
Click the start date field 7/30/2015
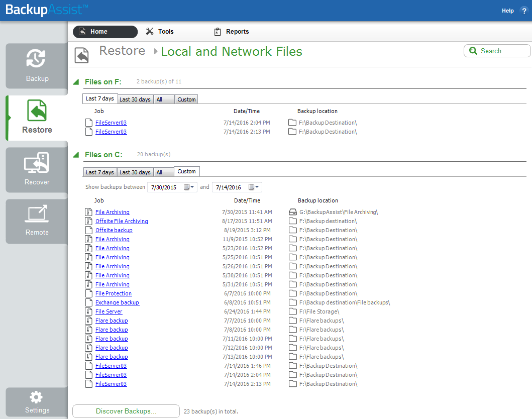172,187
